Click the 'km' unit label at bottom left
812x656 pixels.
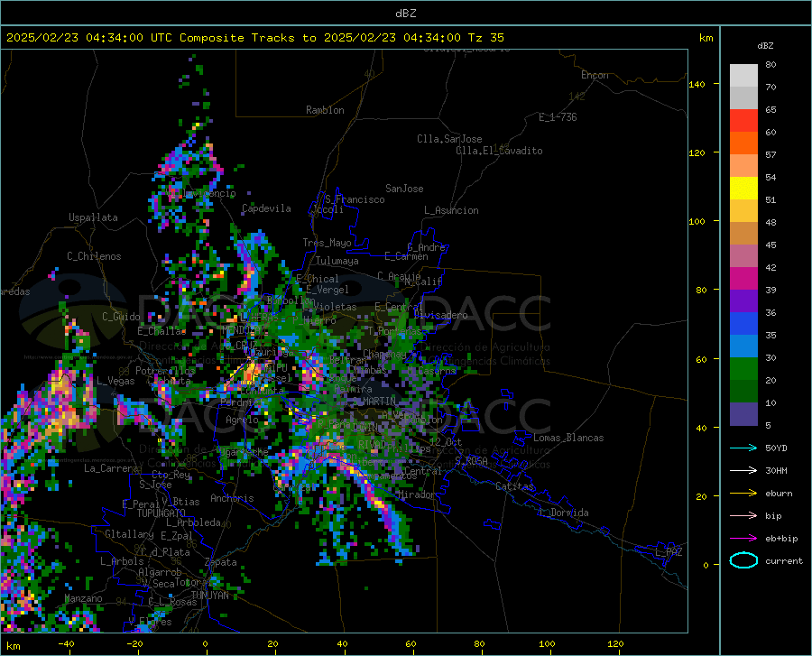[x=13, y=646]
